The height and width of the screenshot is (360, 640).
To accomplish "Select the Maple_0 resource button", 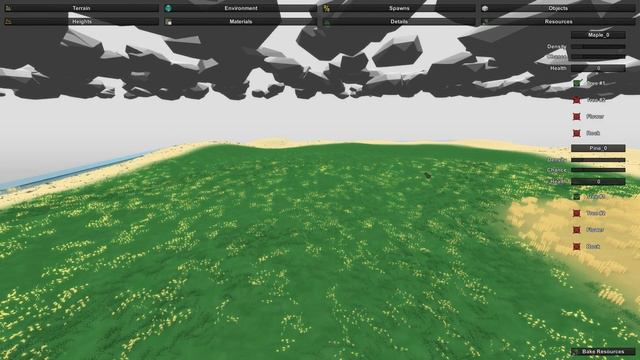I will coord(598,35).
